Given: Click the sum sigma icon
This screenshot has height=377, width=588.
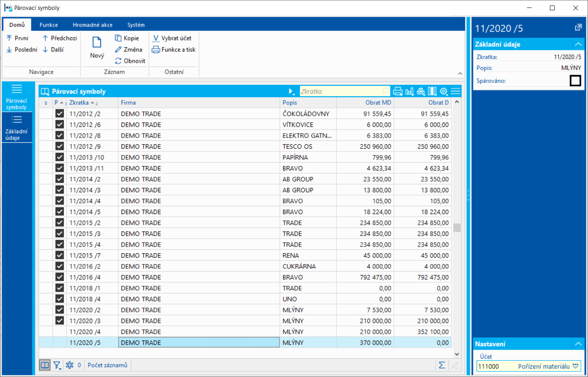Looking at the screenshot, I should [442, 365].
